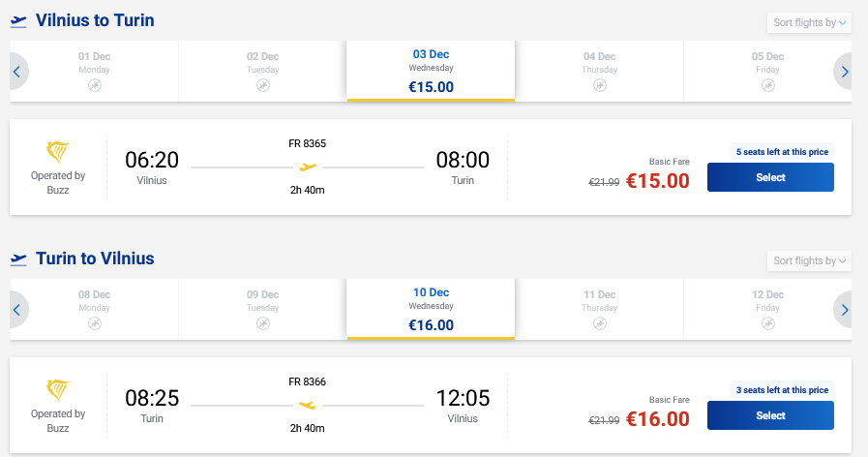Click the Ryanair harp logo on flight FR 8366
This screenshot has height=457, width=868.
point(58,391)
